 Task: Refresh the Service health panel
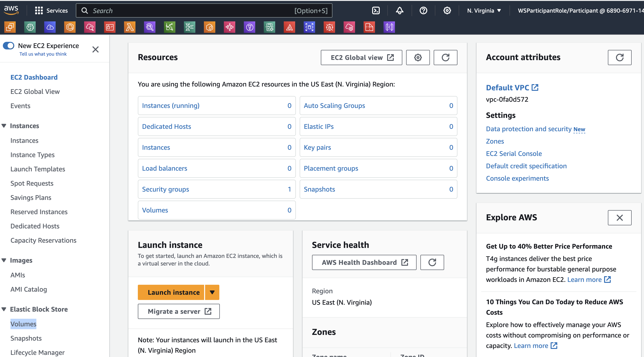click(432, 262)
